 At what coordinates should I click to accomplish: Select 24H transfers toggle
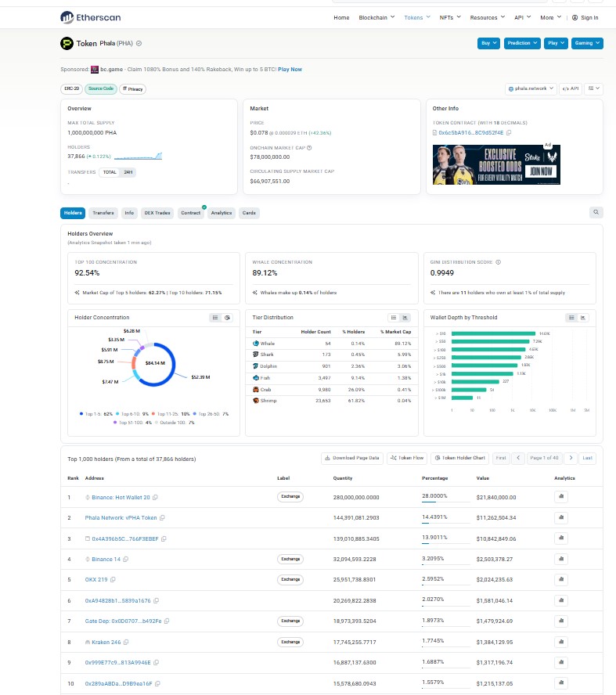(x=128, y=172)
